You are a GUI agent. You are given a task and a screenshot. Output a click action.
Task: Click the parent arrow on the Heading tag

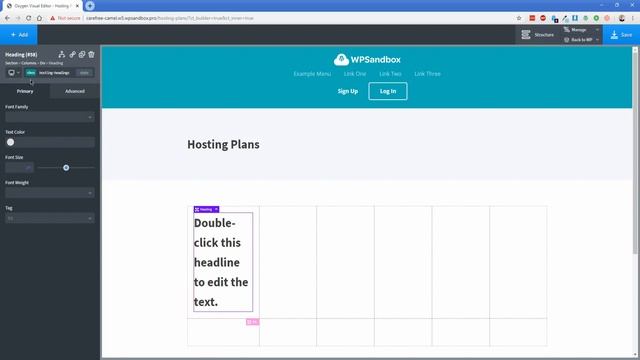[216, 209]
